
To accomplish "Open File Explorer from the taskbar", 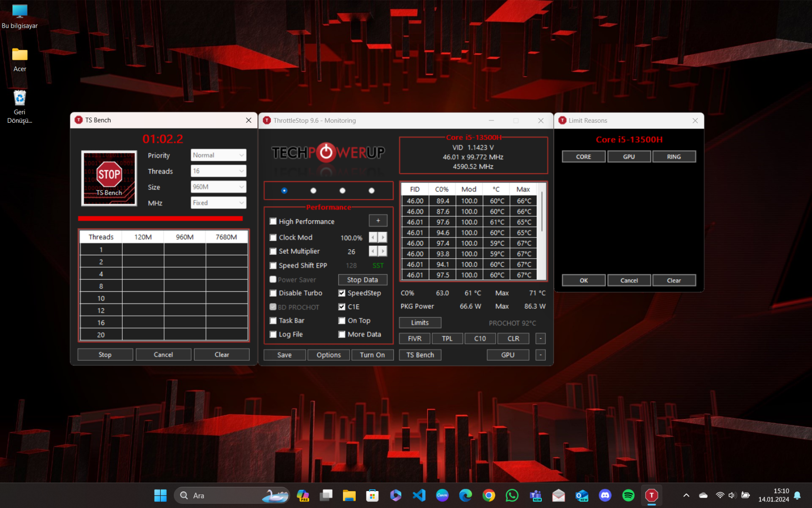I will 349,495.
